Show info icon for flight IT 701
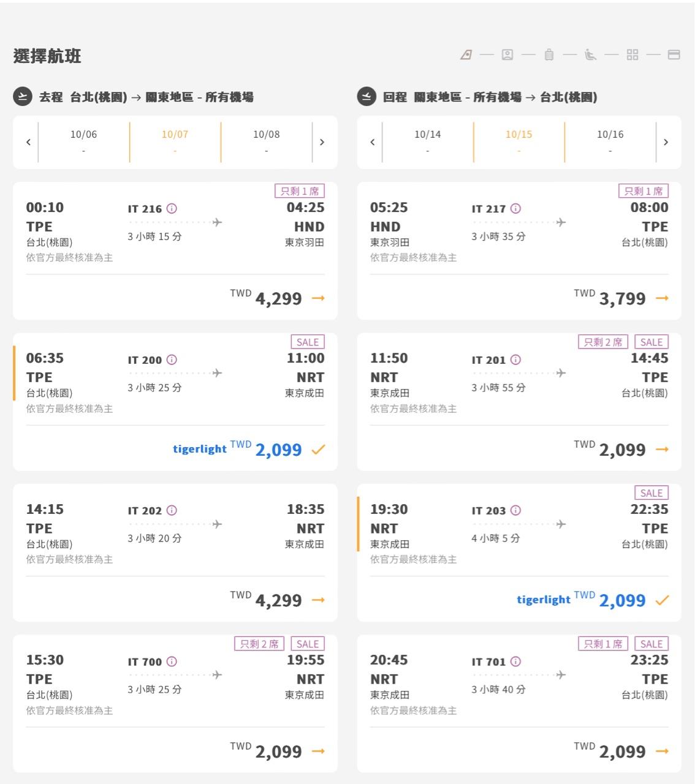Image resolution: width=695 pixels, height=784 pixels. (x=515, y=661)
